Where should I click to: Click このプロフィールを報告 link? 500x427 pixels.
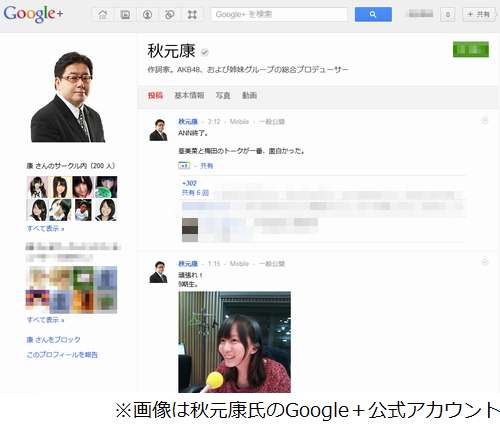pos(62,355)
